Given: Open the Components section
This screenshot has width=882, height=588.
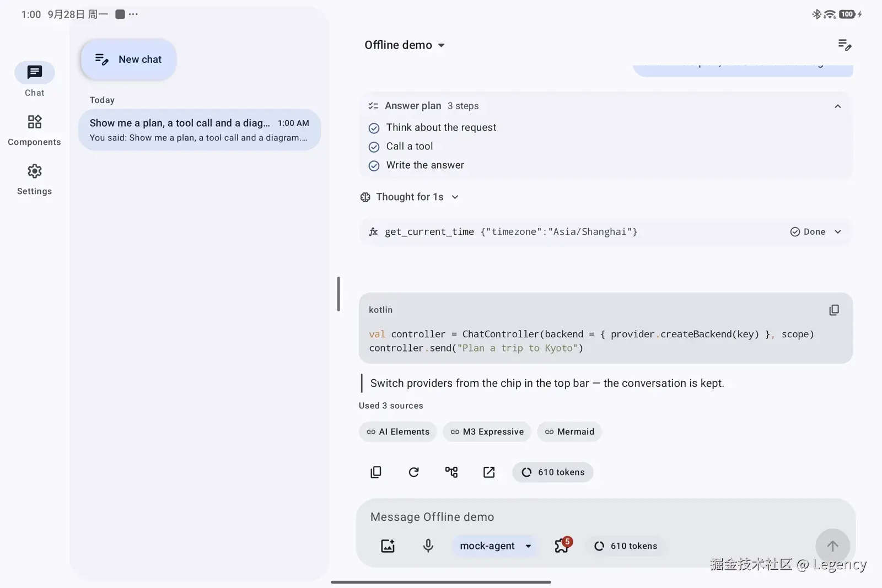Looking at the screenshot, I should (34, 130).
